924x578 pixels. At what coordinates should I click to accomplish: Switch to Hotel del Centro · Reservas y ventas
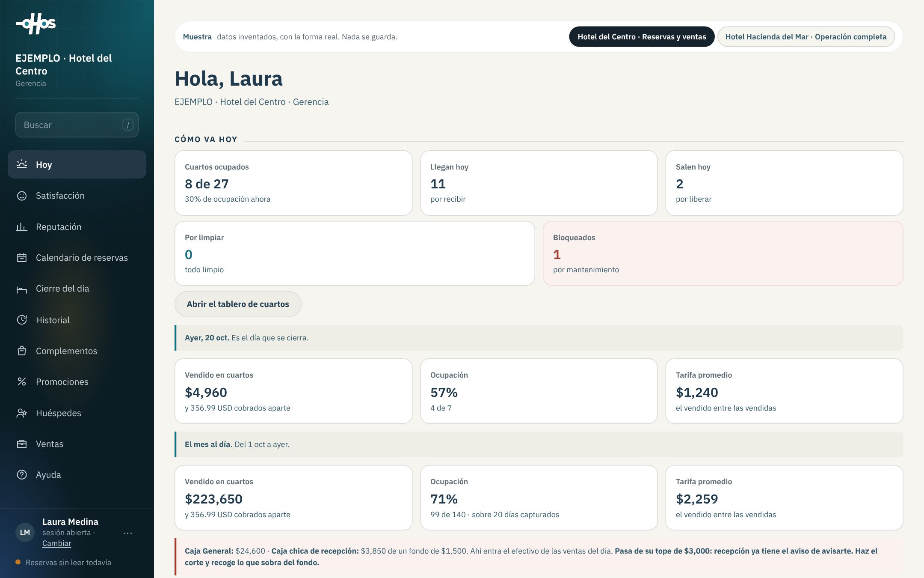[x=642, y=37]
